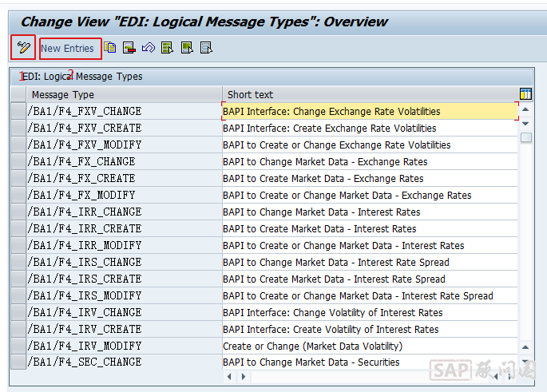Click the Undo Change arrow icon

pyautogui.click(x=148, y=48)
